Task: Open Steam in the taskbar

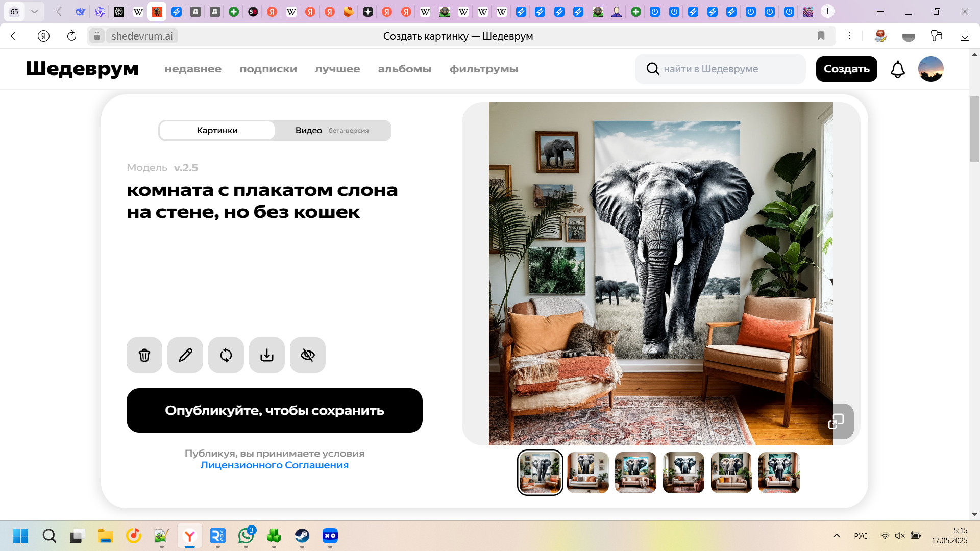Action: coord(302,536)
